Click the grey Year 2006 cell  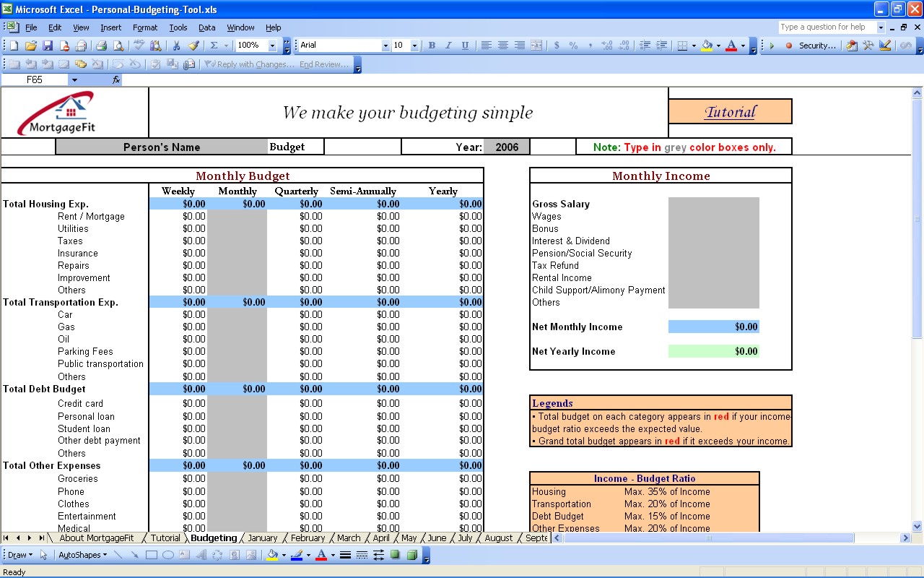(507, 147)
